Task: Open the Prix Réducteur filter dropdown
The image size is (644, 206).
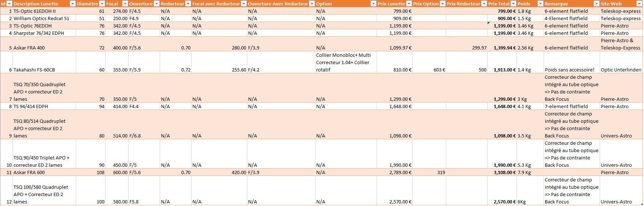Action: point(484,4)
